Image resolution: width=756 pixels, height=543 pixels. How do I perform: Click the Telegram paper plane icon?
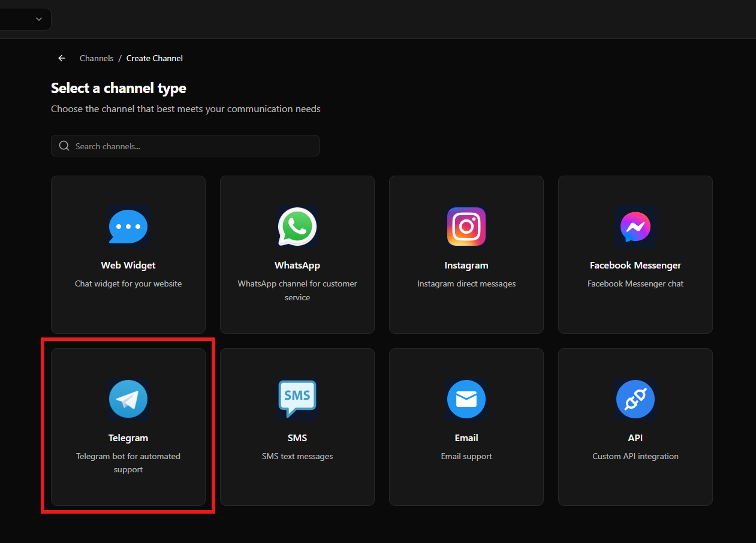pyautogui.click(x=128, y=399)
